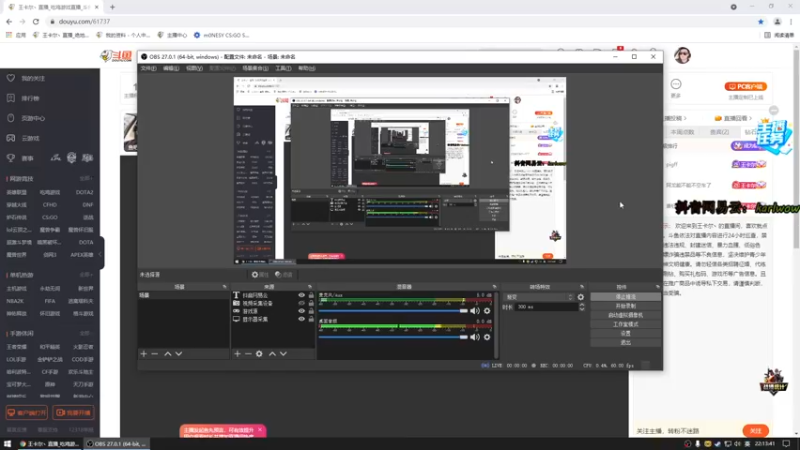Open gear settings for 桌面音频 channel
Screen dimensions: 800x450
coord(487,337)
